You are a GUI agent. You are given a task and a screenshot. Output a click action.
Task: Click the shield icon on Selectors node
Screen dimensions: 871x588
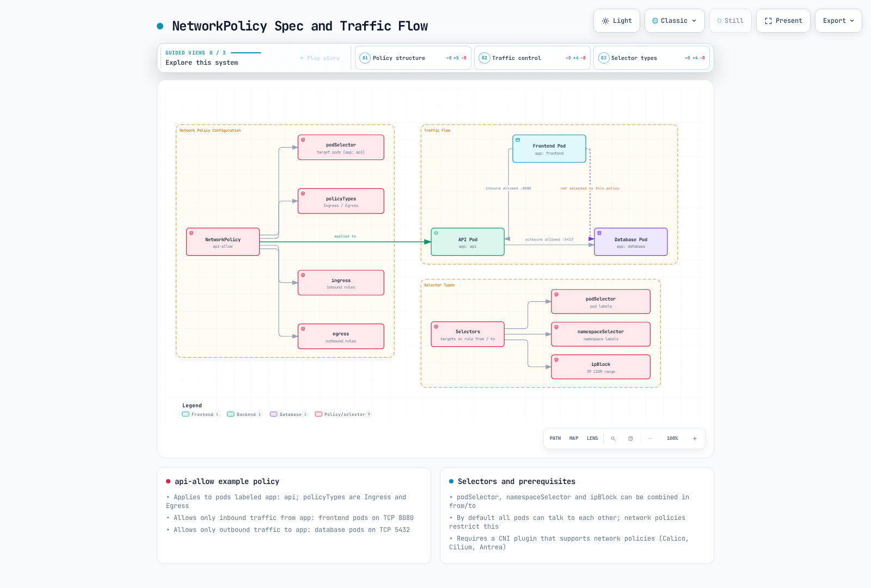click(436, 327)
